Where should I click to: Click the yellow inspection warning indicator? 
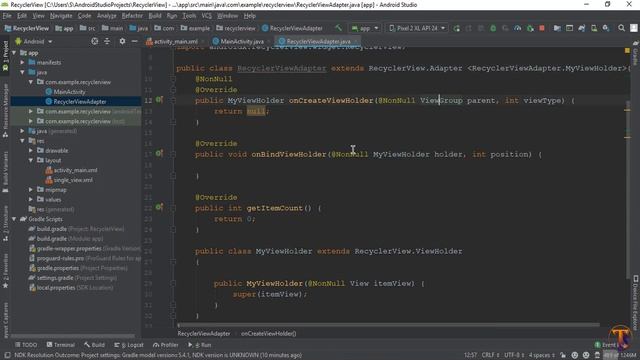(x=627, y=51)
